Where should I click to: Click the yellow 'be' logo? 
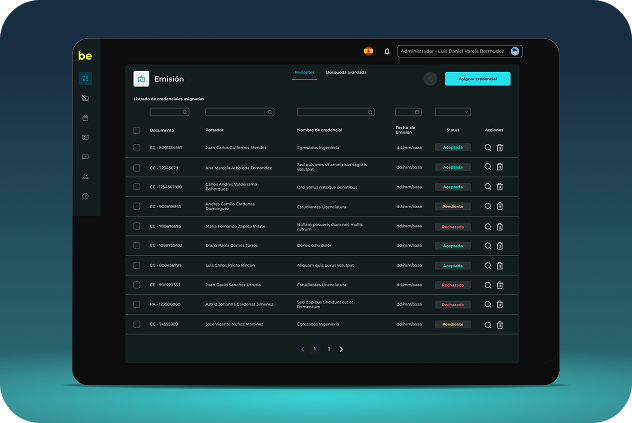pos(85,56)
